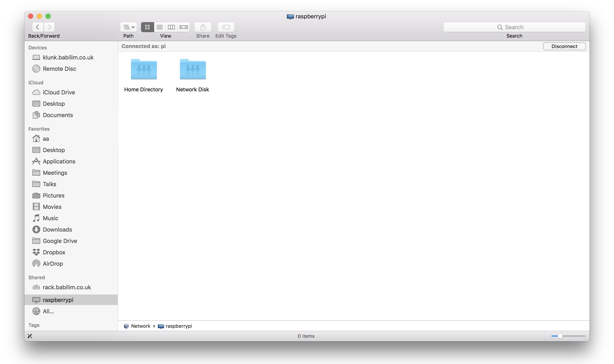
Task: Open Dropbox from the Favorites sidebar
Action: tap(54, 252)
